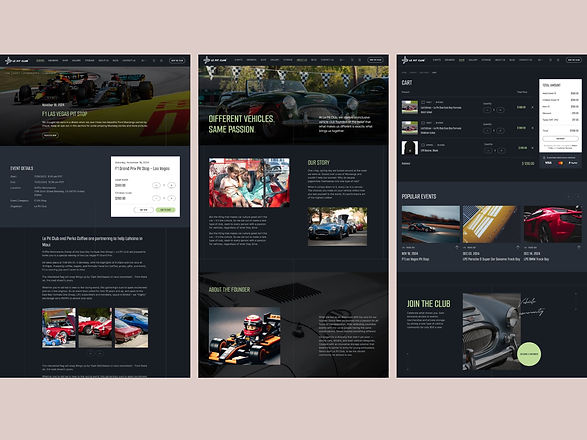Open the red sports car event card image
Screen dimensions: 587x440
(x=553, y=224)
